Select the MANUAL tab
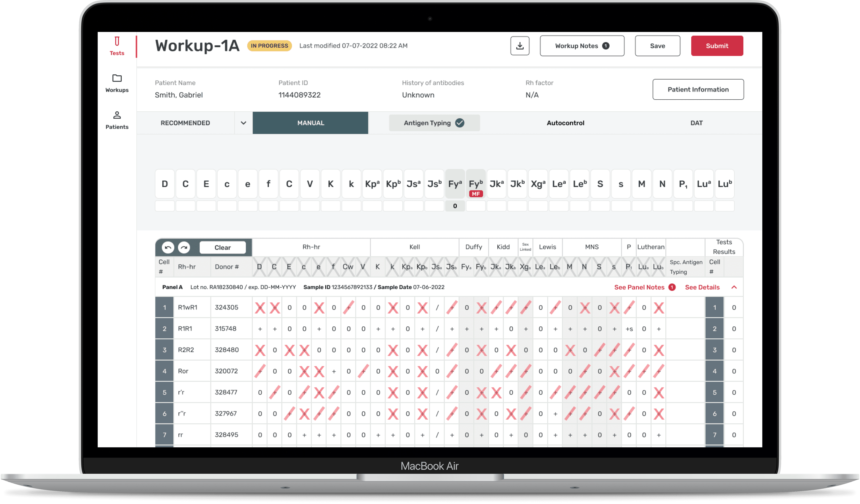Screen dimensions: 860x504 click(310, 123)
